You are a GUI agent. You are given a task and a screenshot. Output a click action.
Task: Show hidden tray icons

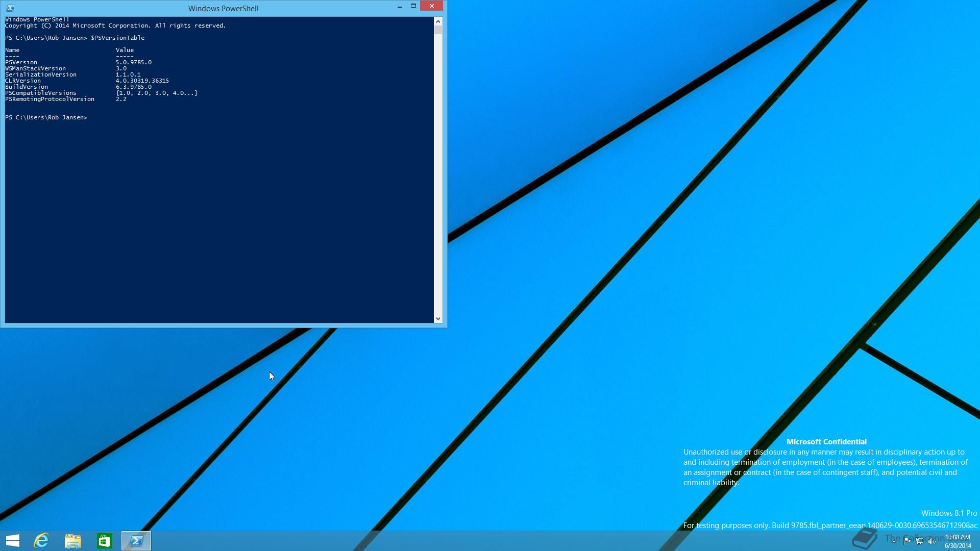894,541
